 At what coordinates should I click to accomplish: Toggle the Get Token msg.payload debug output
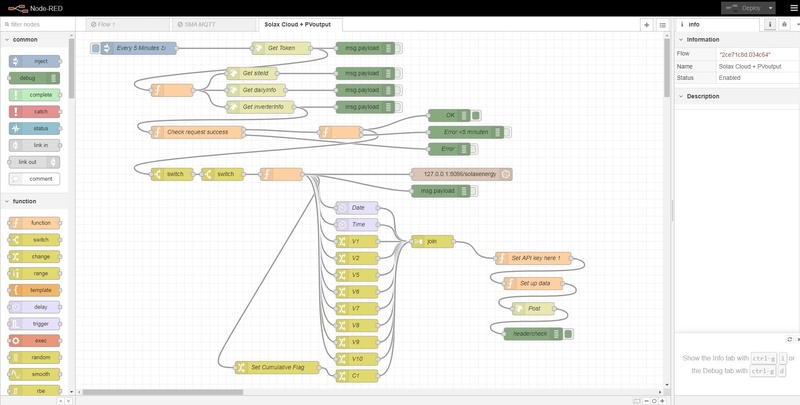pos(398,48)
